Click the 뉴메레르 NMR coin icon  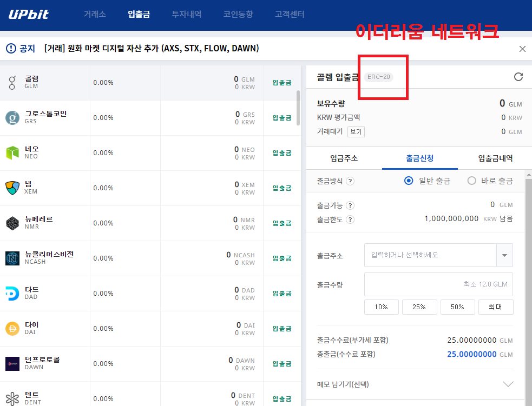click(x=12, y=223)
